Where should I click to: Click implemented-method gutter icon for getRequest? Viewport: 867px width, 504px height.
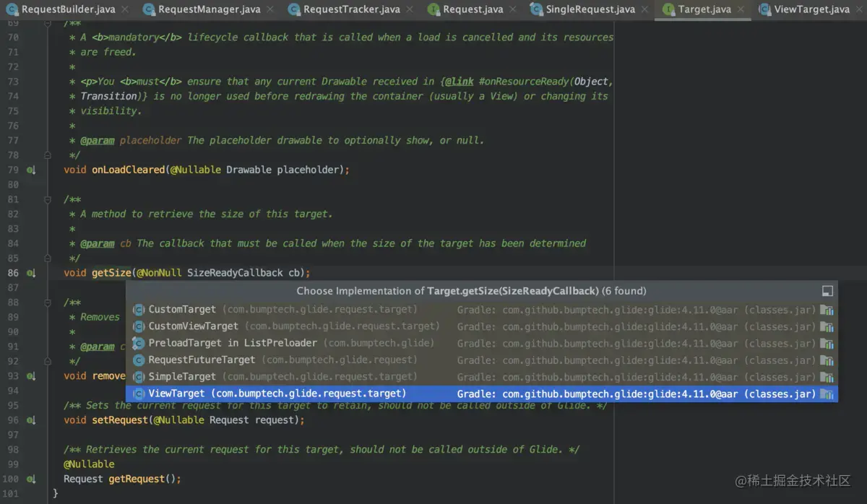[x=31, y=479]
